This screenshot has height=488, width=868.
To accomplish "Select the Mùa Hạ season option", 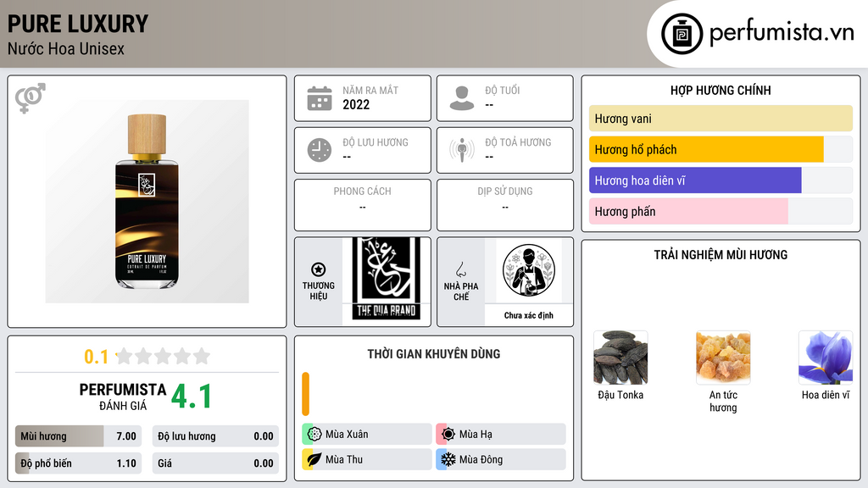I will click(x=501, y=435).
